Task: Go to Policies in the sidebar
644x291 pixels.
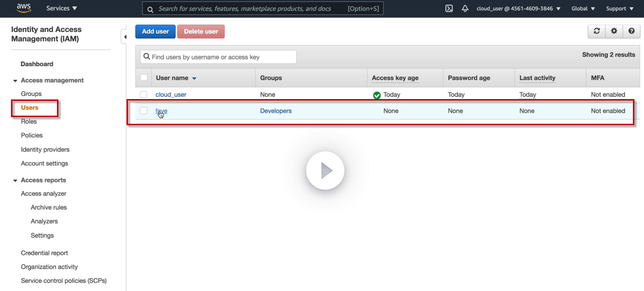Action: coord(32,135)
